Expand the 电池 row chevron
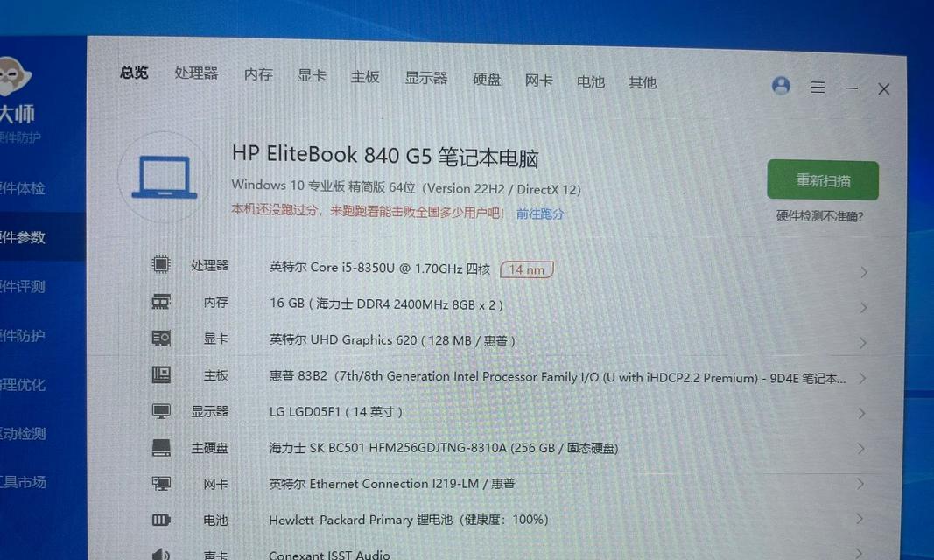This screenshot has width=934, height=560. (x=859, y=519)
